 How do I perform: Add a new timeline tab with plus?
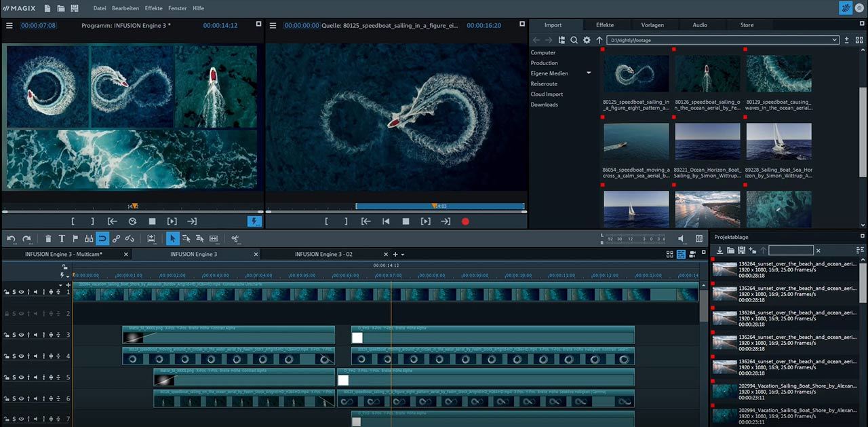(x=395, y=255)
